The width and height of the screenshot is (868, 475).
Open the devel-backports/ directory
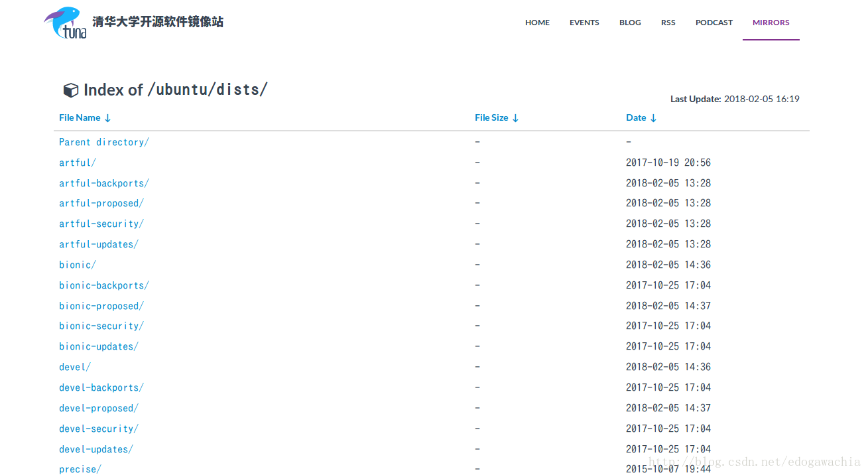tap(101, 387)
